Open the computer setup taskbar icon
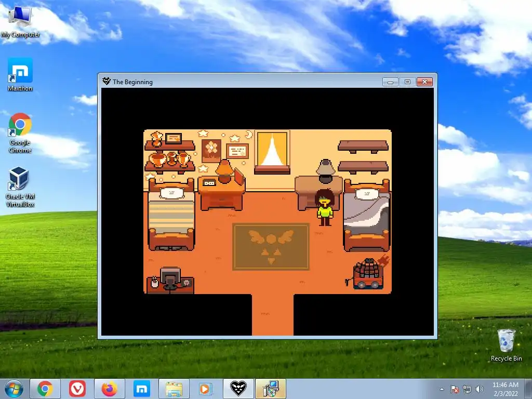 click(x=270, y=389)
